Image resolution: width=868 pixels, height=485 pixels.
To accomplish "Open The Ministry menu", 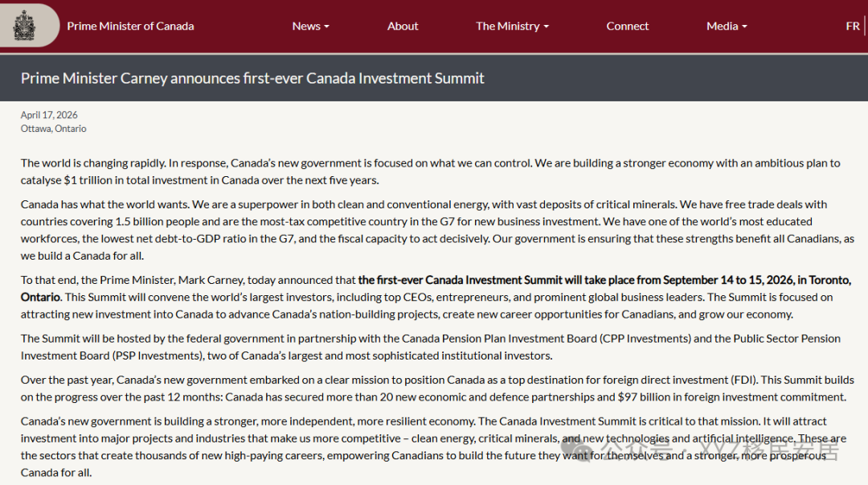I will (x=507, y=26).
